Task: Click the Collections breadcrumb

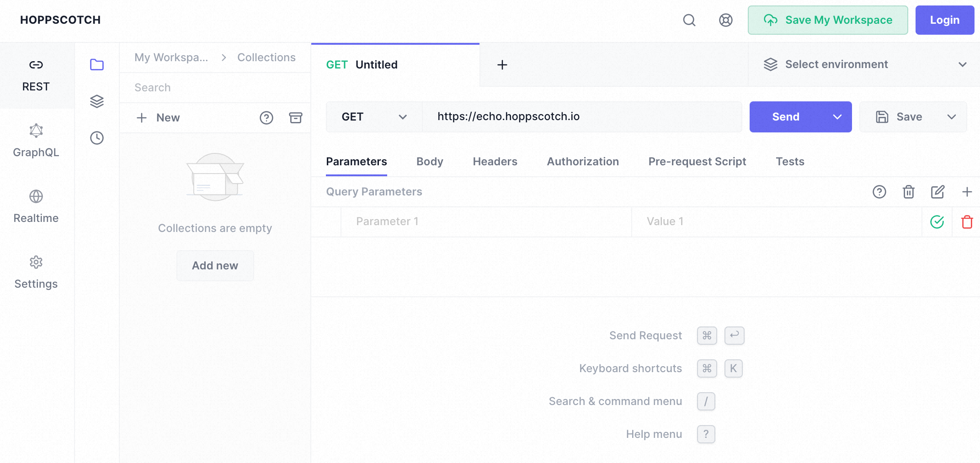Action: coord(266,58)
